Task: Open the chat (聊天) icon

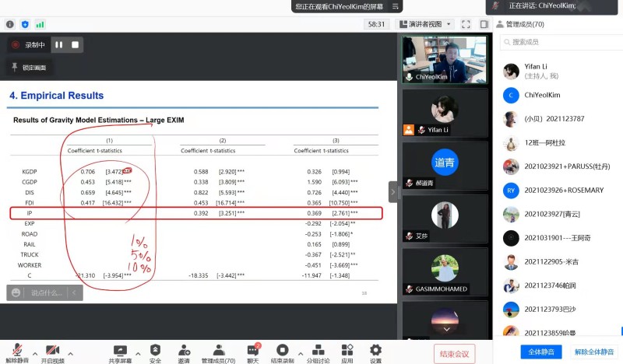Action: [x=252, y=351]
